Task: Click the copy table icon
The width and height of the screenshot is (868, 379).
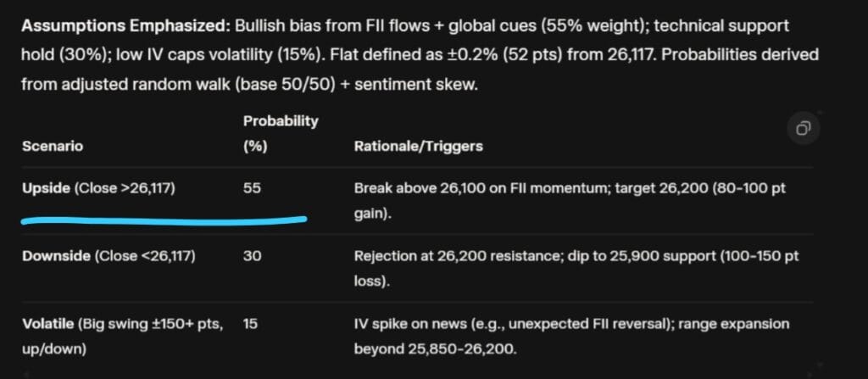Action: click(802, 129)
